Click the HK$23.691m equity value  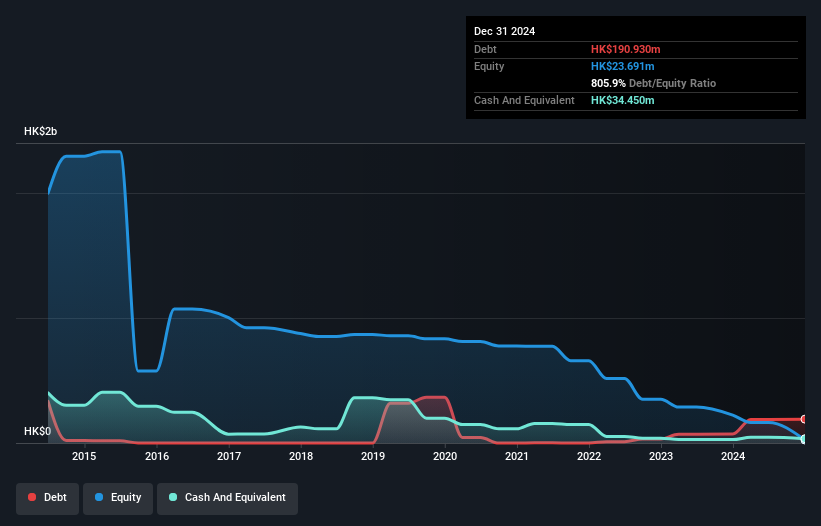623,66
